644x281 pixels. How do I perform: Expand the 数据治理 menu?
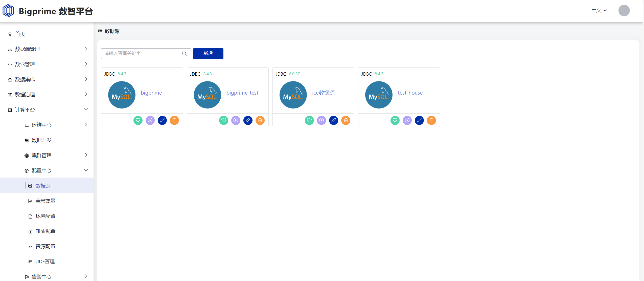(x=47, y=94)
